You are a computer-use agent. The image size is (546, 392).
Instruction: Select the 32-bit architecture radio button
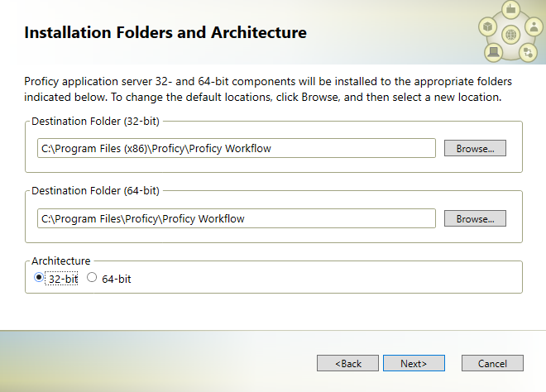(x=39, y=278)
